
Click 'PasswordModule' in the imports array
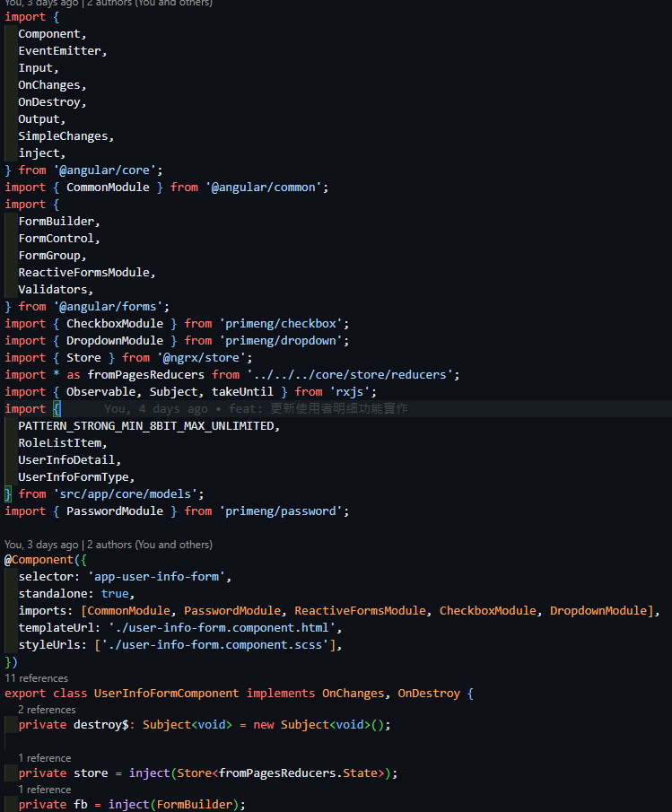(x=232, y=610)
